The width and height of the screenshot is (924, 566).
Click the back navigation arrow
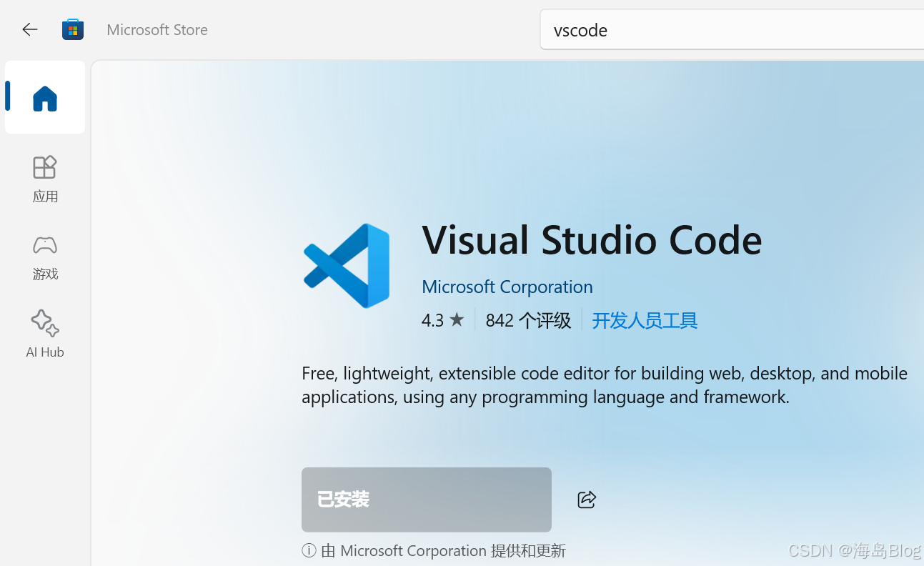pos(29,29)
